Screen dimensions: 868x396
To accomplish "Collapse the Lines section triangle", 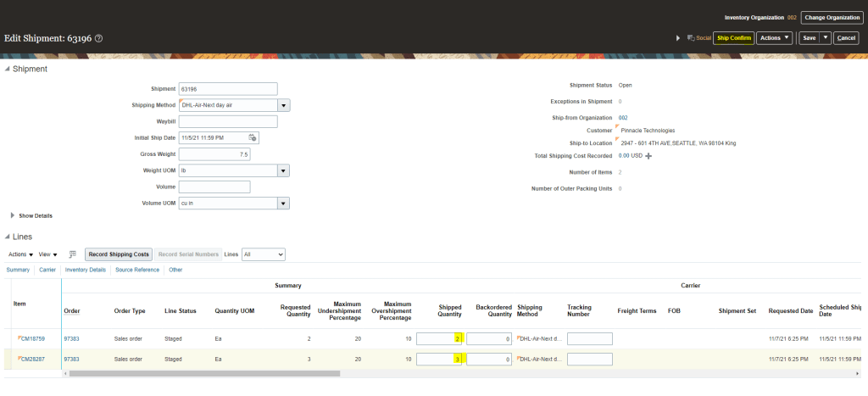I will (x=8, y=237).
